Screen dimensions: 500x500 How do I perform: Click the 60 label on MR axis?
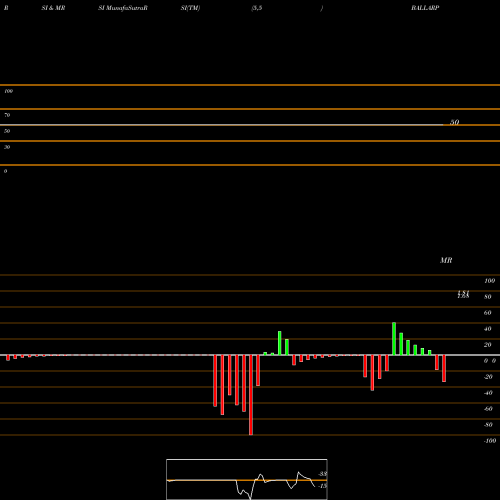(488, 313)
